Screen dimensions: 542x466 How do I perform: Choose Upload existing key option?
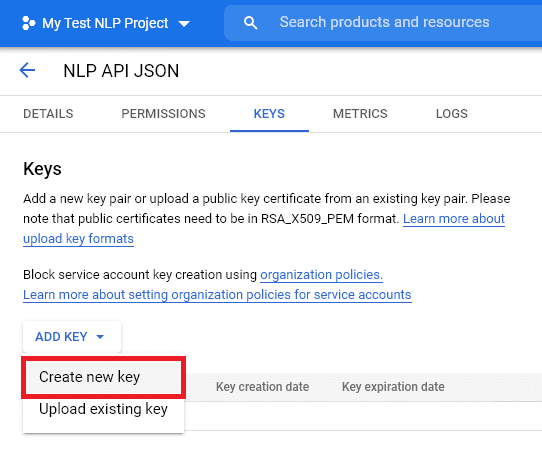103,409
